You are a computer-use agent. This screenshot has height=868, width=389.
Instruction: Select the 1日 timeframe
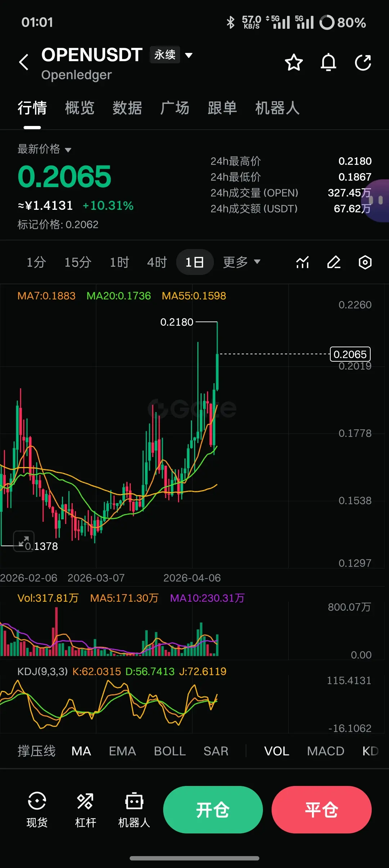click(195, 262)
